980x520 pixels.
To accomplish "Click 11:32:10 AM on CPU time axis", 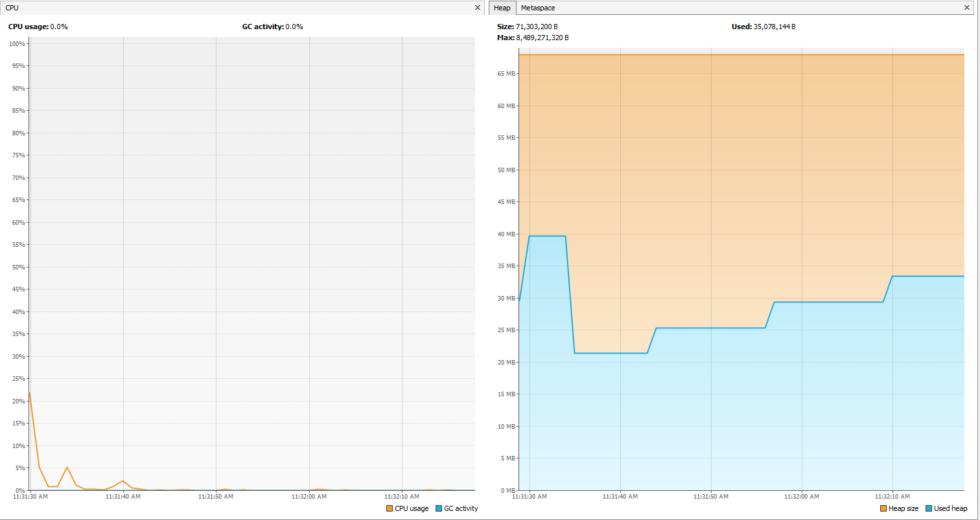I will 402,497.
